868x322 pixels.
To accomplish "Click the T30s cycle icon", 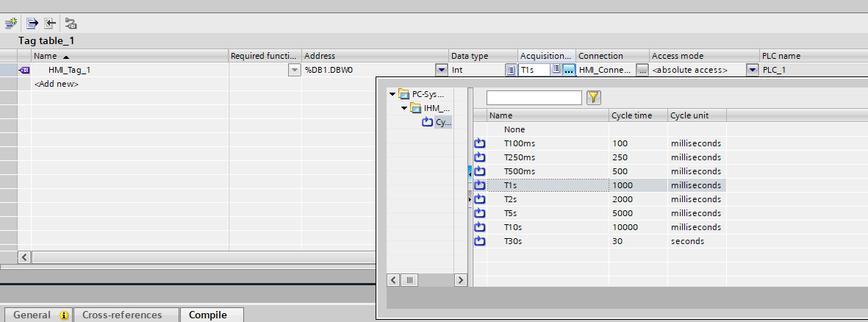I will 480,241.
